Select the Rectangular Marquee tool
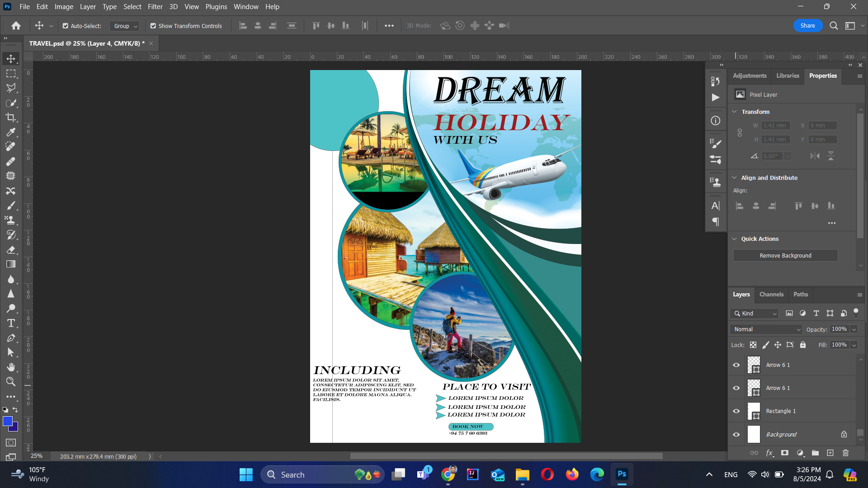 (x=11, y=73)
